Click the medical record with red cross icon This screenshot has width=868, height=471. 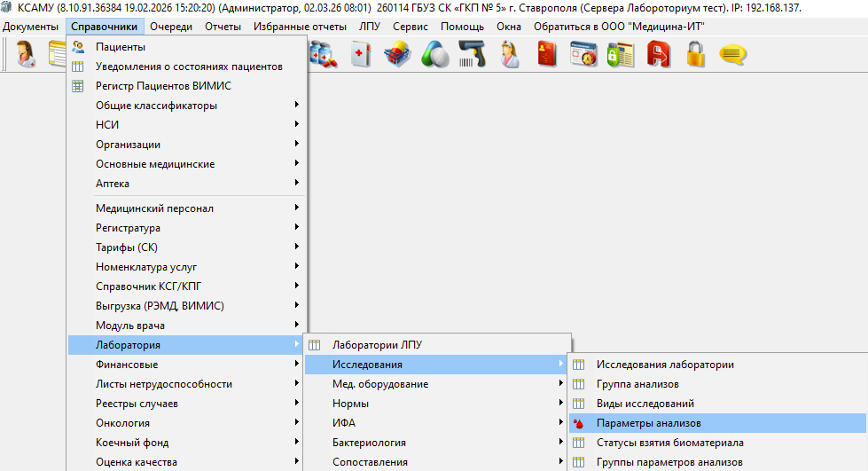pyautogui.click(x=360, y=55)
